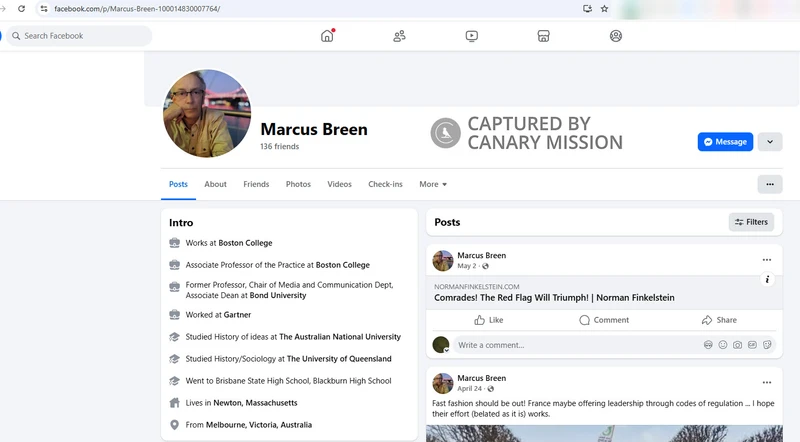Click the Like thumbs-up on May 2 post

click(x=489, y=320)
